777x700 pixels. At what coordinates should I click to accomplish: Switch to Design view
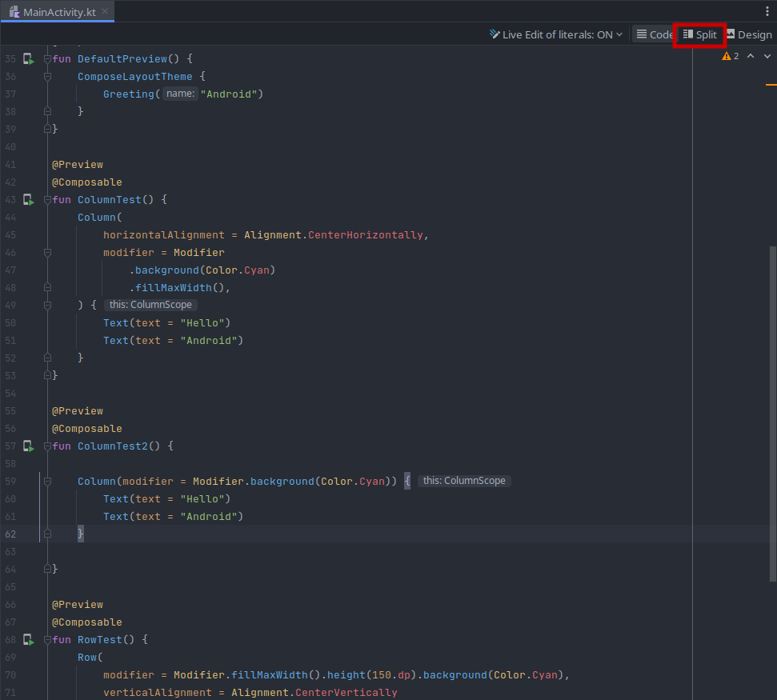pyautogui.click(x=749, y=34)
